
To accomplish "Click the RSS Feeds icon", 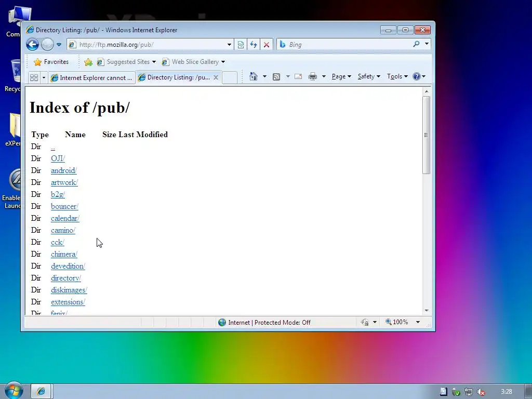I will [x=276, y=77].
